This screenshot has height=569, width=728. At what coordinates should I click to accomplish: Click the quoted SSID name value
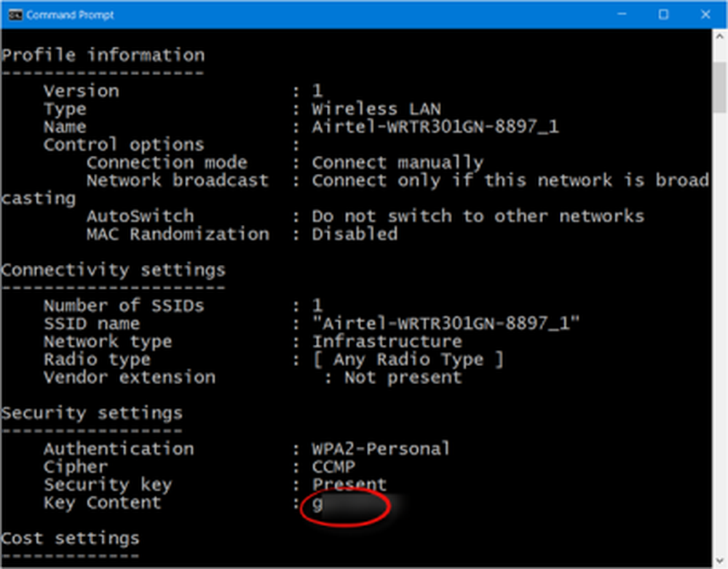446,323
